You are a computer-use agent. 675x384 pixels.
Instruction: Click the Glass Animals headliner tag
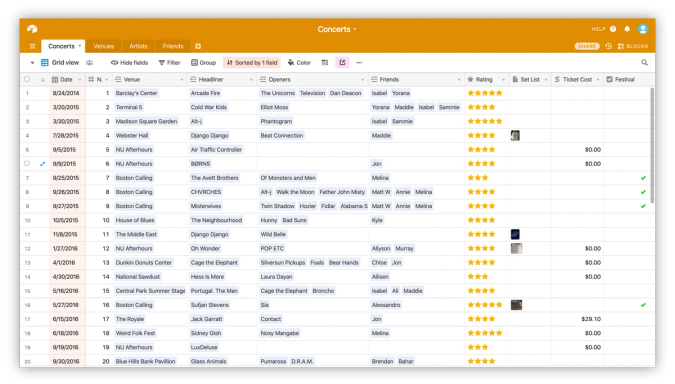(208, 361)
